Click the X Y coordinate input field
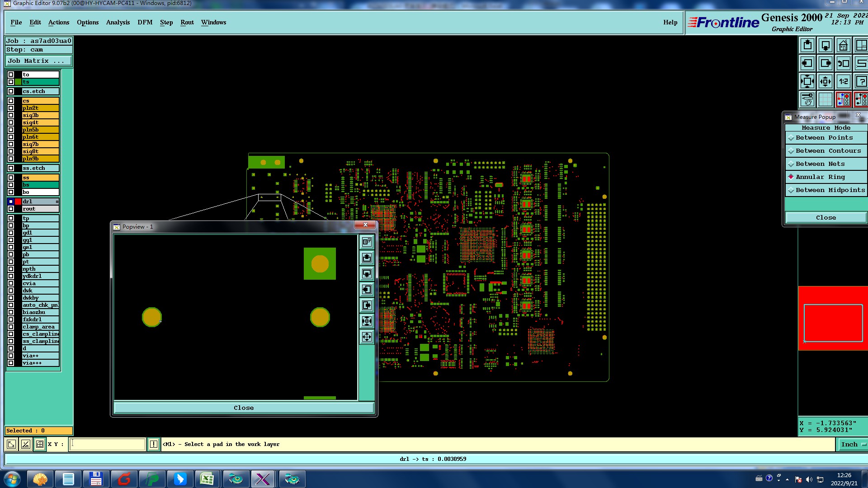Viewport: 868px width, 488px height. click(108, 444)
